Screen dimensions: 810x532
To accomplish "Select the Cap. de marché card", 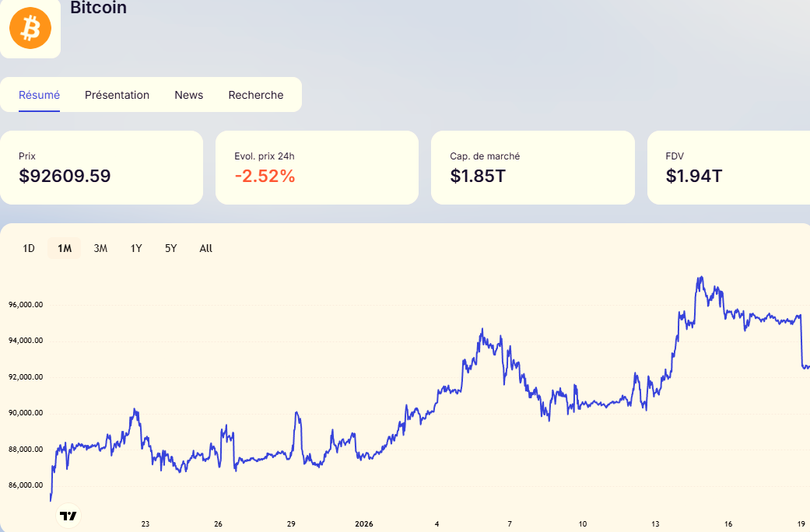I will [x=532, y=167].
